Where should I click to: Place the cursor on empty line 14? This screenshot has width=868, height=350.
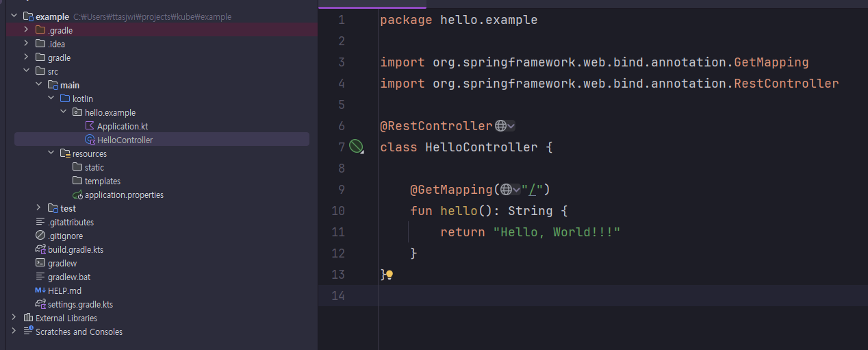[x=622, y=296]
